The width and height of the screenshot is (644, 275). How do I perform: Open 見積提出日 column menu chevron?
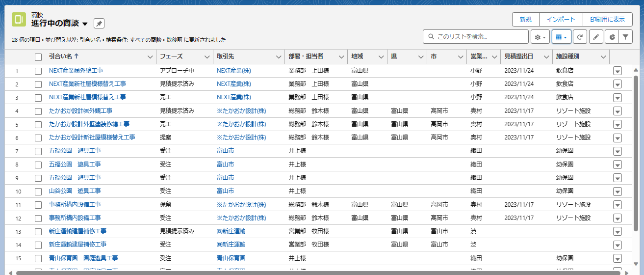pyautogui.click(x=546, y=57)
